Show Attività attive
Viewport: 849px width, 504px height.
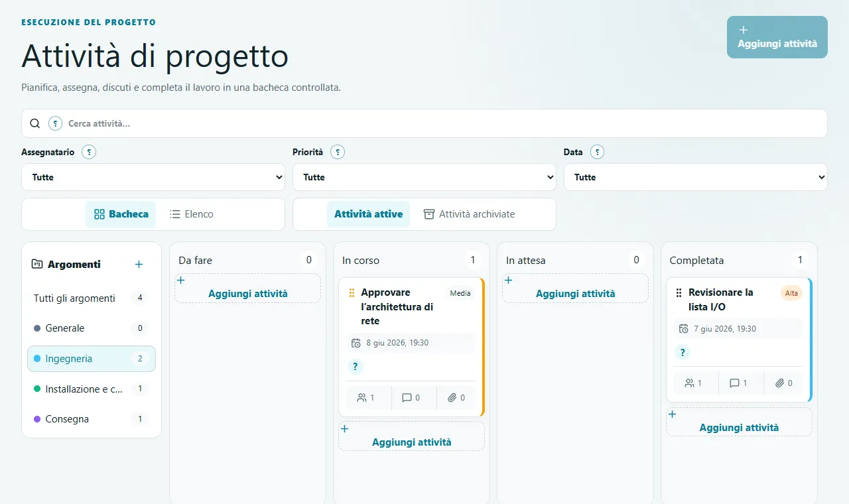click(x=368, y=214)
